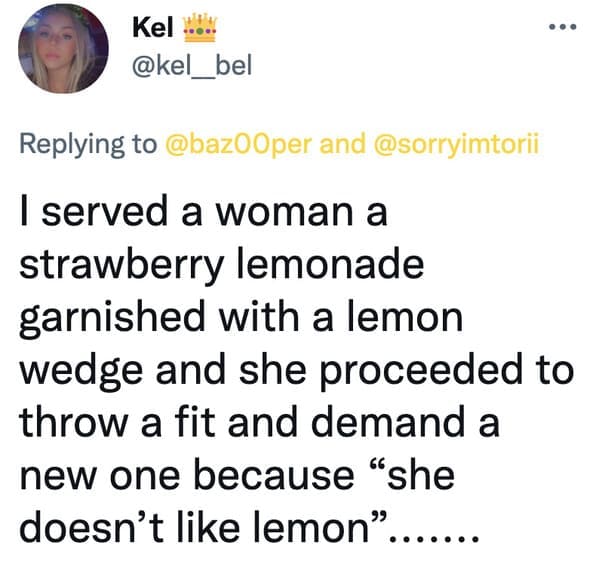
Task: Click the word "proceeded" in the tweet
Action: coord(421,372)
